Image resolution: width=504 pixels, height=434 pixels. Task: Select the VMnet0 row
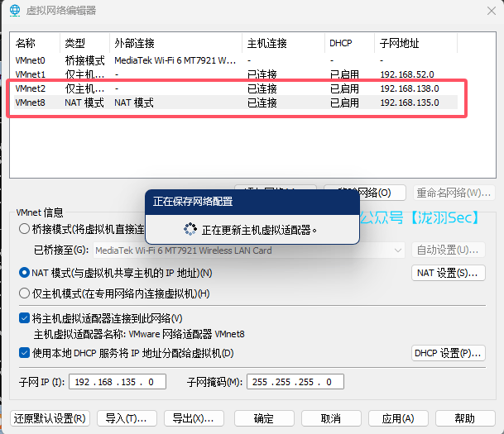click(236, 60)
